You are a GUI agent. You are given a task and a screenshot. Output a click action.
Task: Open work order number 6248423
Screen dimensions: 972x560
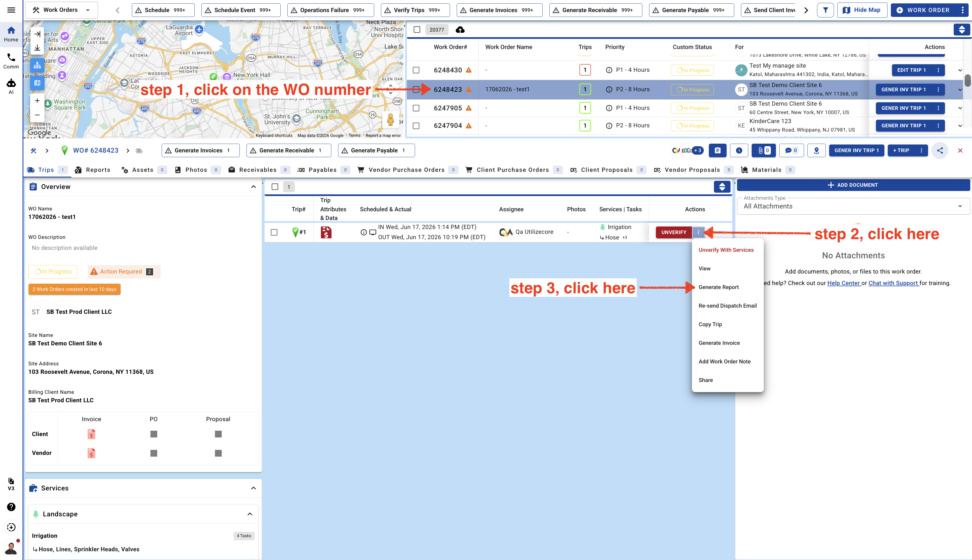(x=448, y=90)
